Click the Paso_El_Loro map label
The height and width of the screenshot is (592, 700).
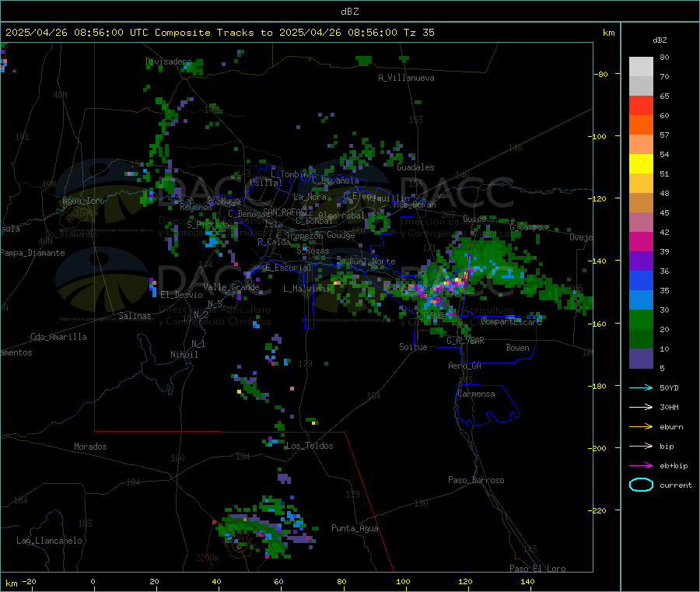pyautogui.click(x=537, y=569)
